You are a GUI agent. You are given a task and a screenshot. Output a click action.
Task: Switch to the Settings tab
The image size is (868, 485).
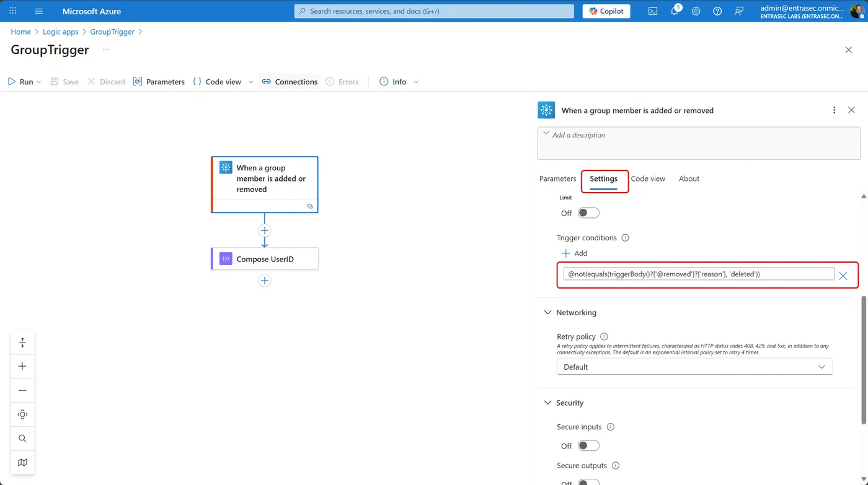pos(604,178)
